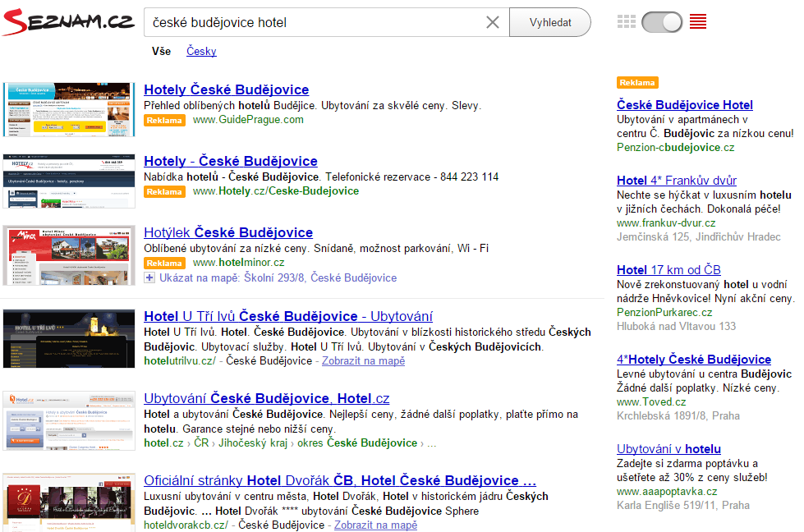The image size is (804, 532).
Task: Click the Reklama badge in the sidebar
Action: (x=637, y=83)
